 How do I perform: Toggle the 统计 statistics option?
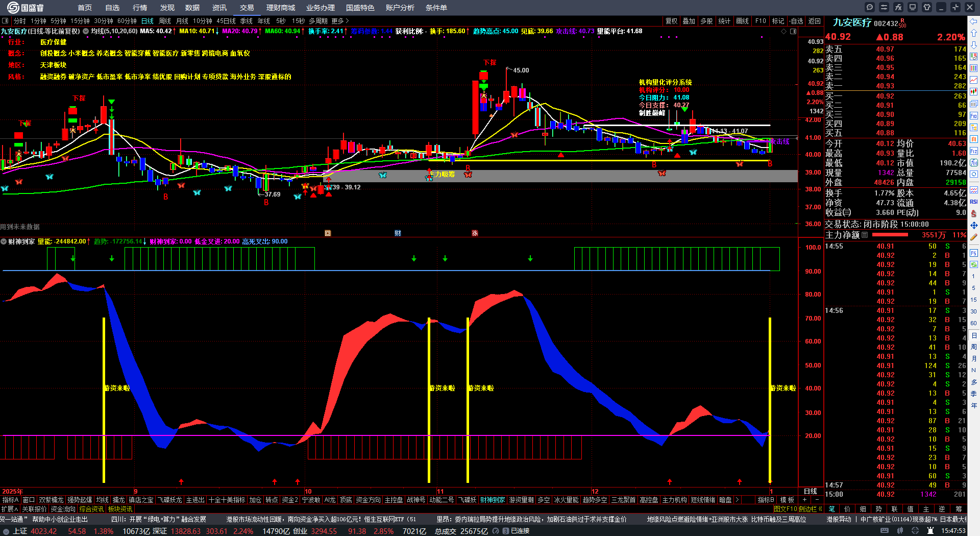pos(724,21)
